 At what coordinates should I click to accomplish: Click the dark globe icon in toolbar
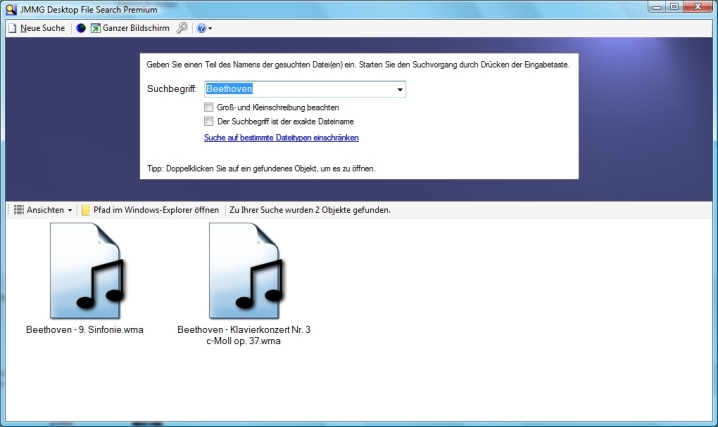tap(81, 28)
